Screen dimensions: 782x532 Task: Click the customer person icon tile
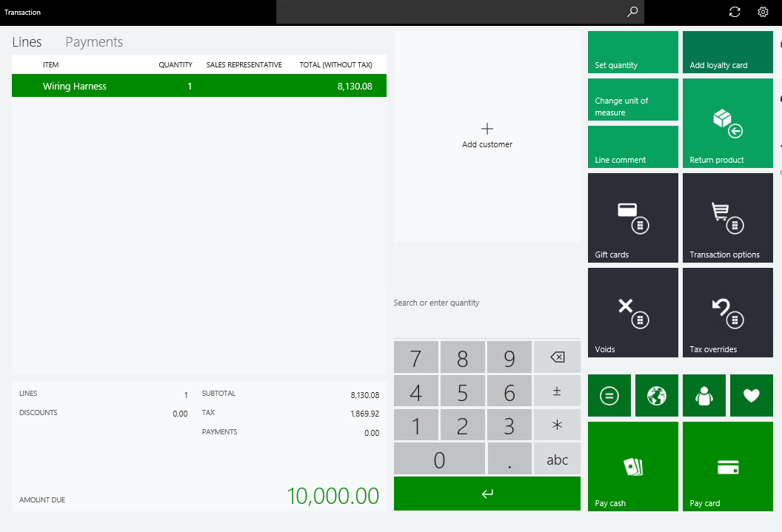pyautogui.click(x=704, y=395)
